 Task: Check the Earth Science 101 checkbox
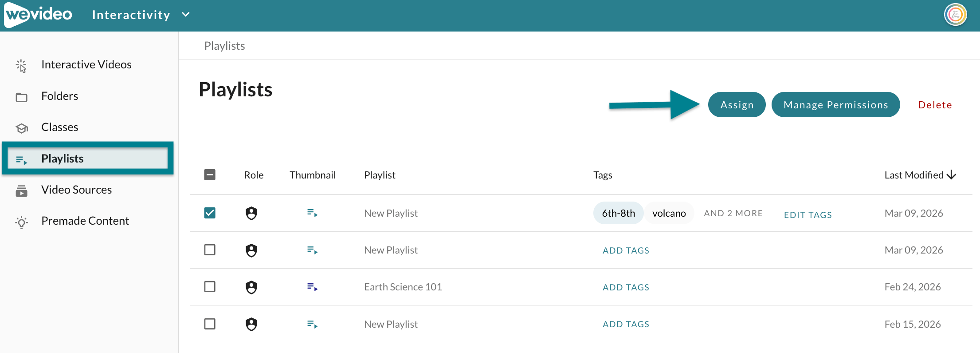click(x=210, y=287)
